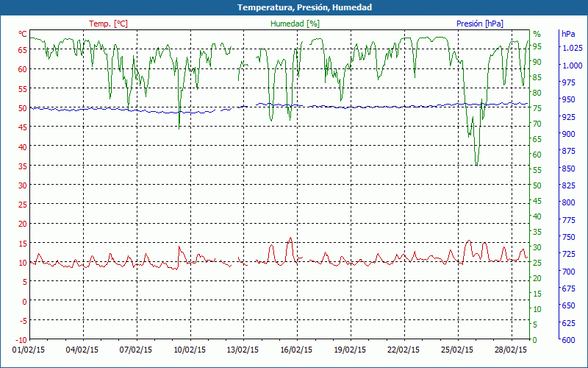Select the red "Temp. [°C]" legend label
Viewport: 588px width, 368px height.
(x=108, y=24)
